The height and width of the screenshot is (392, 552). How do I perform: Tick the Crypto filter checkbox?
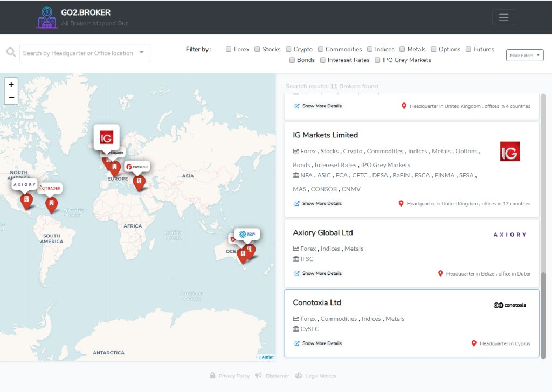(x=288, y=49)
